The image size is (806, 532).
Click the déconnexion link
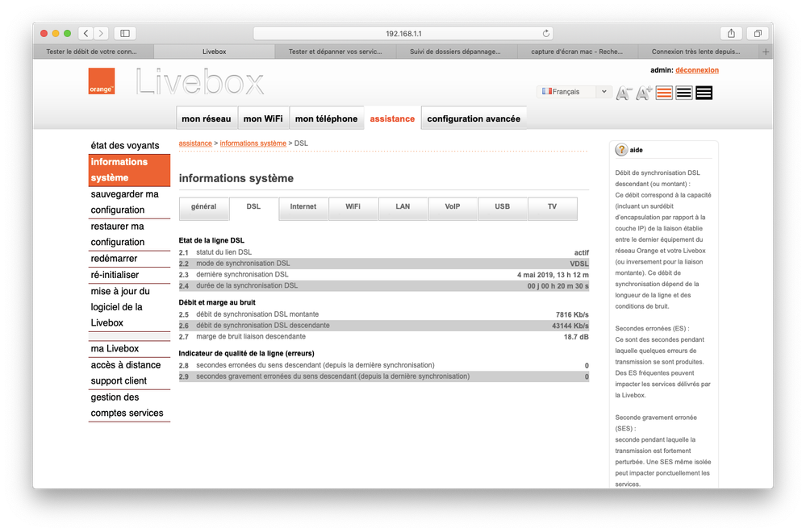pos(696,70)
